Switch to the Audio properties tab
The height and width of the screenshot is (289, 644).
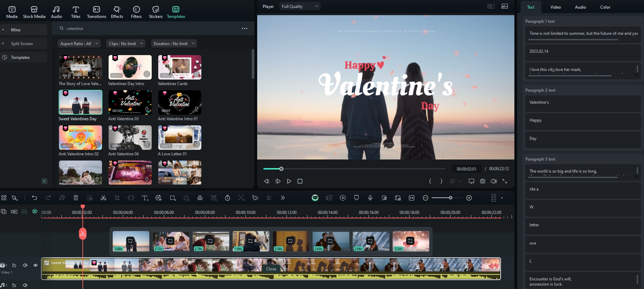point(580,7)
